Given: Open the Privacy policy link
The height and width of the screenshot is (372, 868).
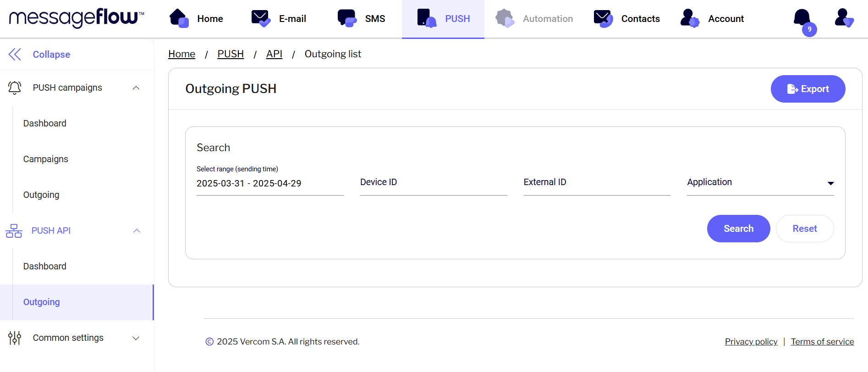Looking at the screenshot, I should 751,342.
